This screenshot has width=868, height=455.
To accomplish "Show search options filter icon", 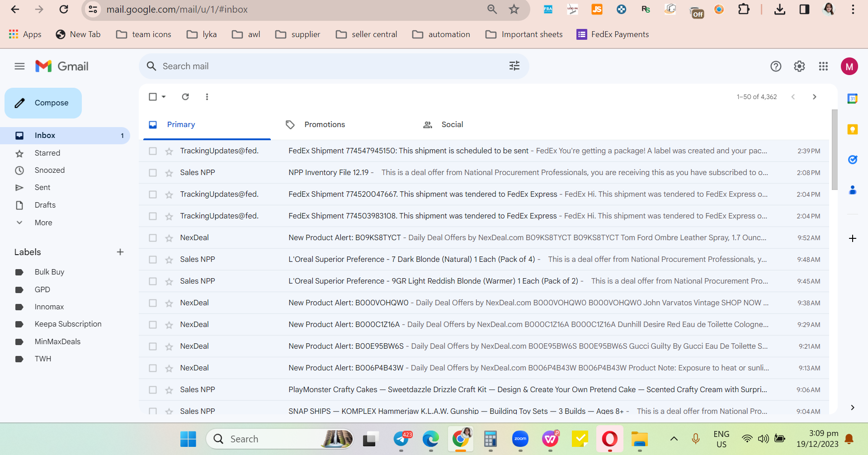I will tap(514, 66).
